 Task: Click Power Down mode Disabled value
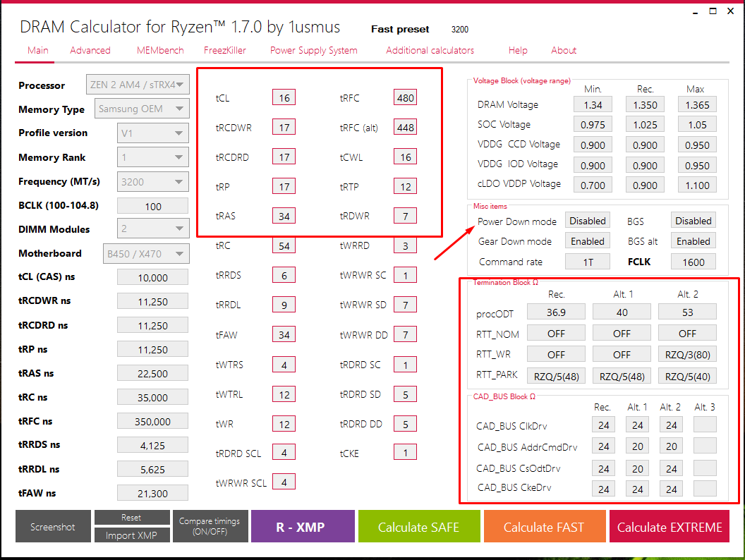[x=588, y=221]
